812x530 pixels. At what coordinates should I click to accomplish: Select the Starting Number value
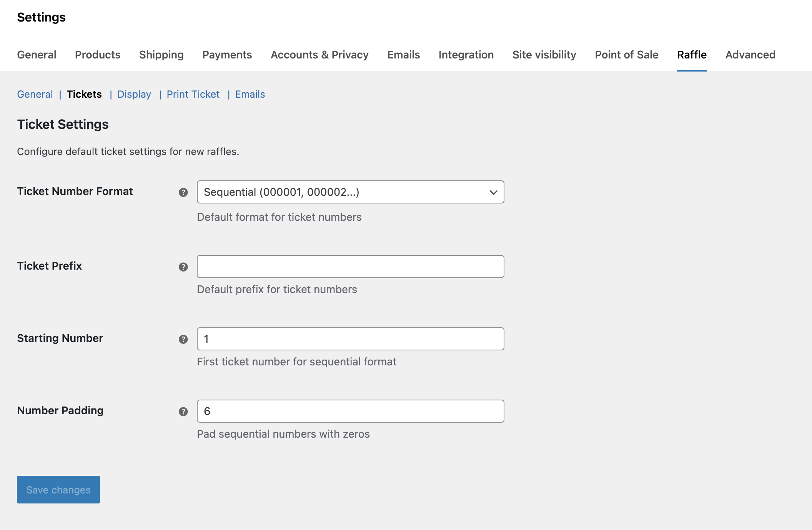coord(350,339)
